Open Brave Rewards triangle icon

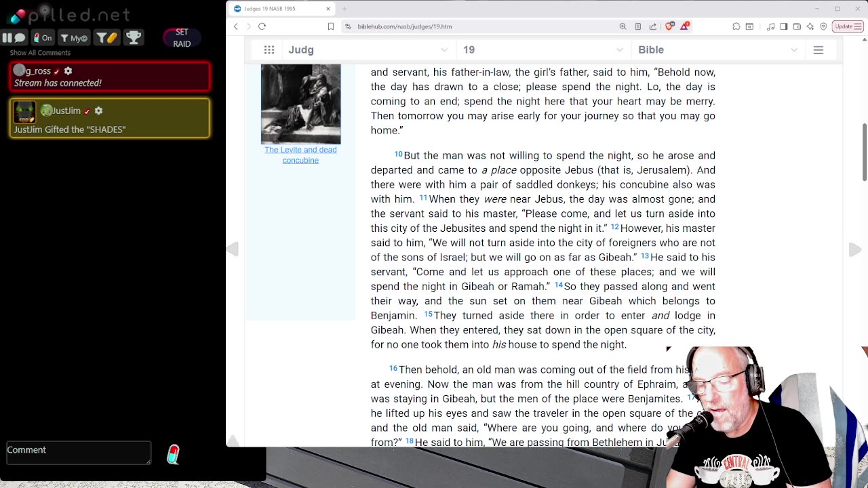tap(685, 26)
